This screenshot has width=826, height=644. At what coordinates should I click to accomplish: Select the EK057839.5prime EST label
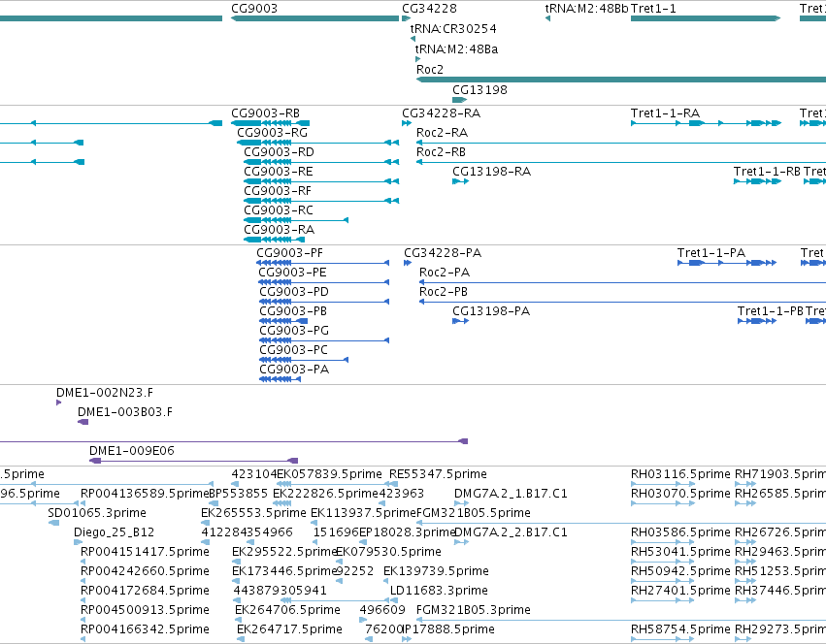point(330,474)
